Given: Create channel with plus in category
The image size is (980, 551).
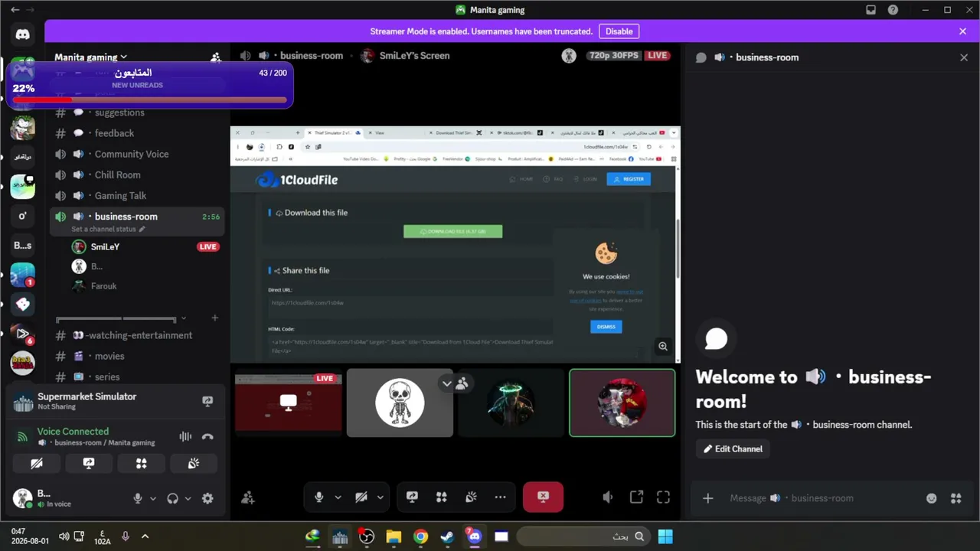Looking at the screenshot, I should [214, 318].
